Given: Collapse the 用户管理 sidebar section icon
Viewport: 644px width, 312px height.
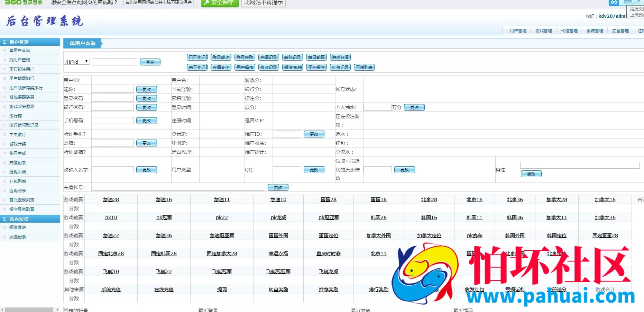Looking at the screenshot, I should coord(4,42).
